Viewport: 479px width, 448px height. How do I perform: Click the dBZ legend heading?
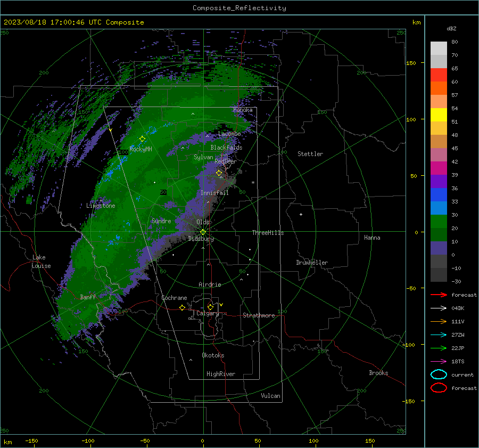tap(451, 28)
